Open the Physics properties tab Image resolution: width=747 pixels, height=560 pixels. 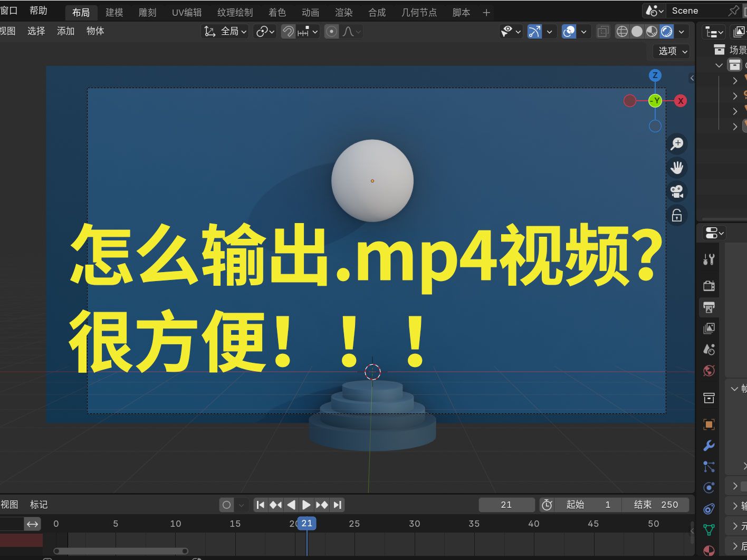tap(708, 487)
